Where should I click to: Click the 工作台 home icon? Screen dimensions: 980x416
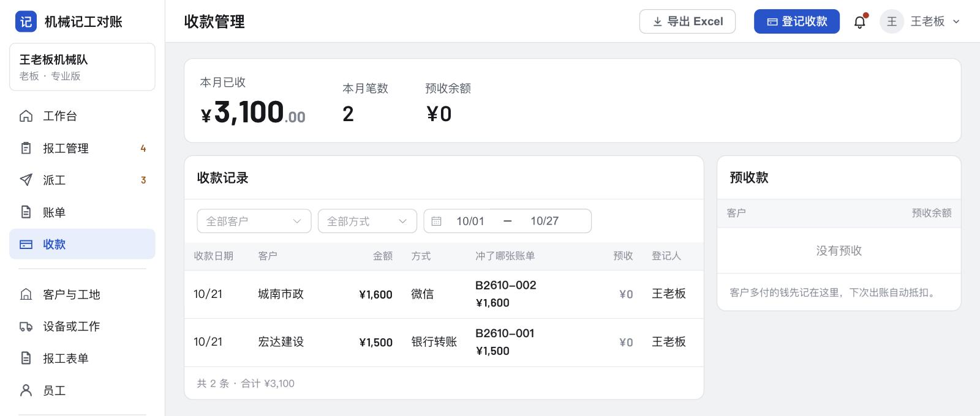[x=26, y=116]
